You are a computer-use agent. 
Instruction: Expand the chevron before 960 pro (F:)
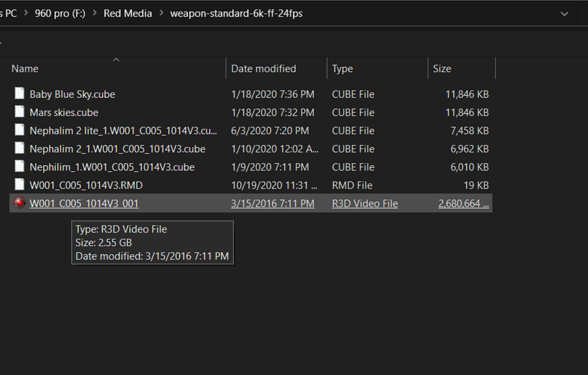coord(26,13)
